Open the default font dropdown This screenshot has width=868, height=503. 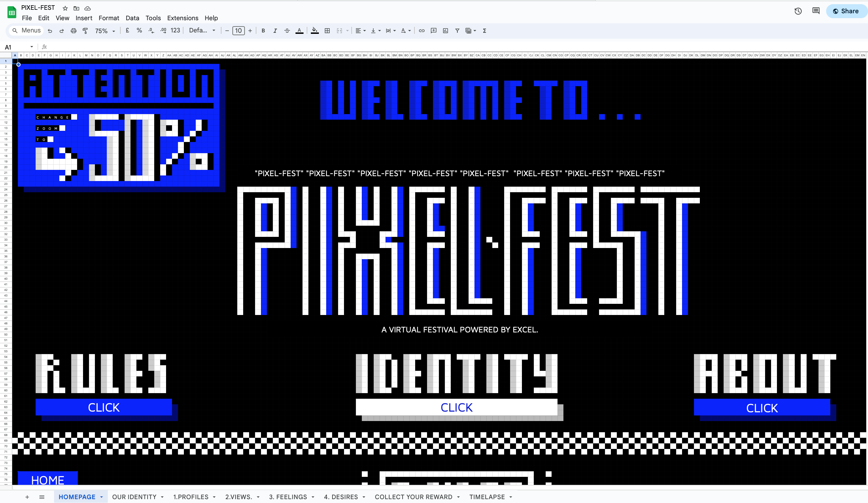point(202,31)
